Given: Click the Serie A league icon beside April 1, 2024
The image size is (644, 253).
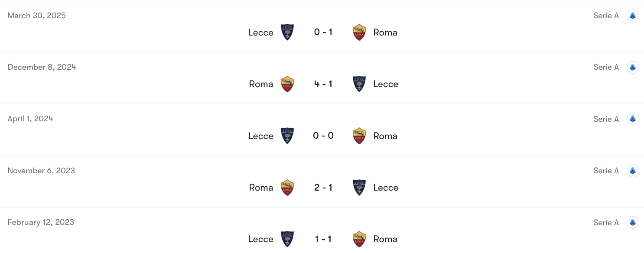Looking at the screenshot, I should click(x=633, y=119).
